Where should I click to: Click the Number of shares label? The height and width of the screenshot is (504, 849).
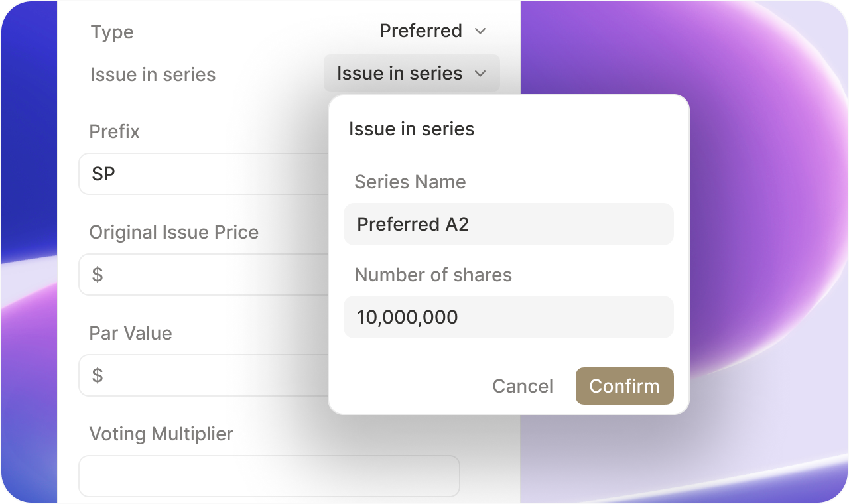coord(433,275)
